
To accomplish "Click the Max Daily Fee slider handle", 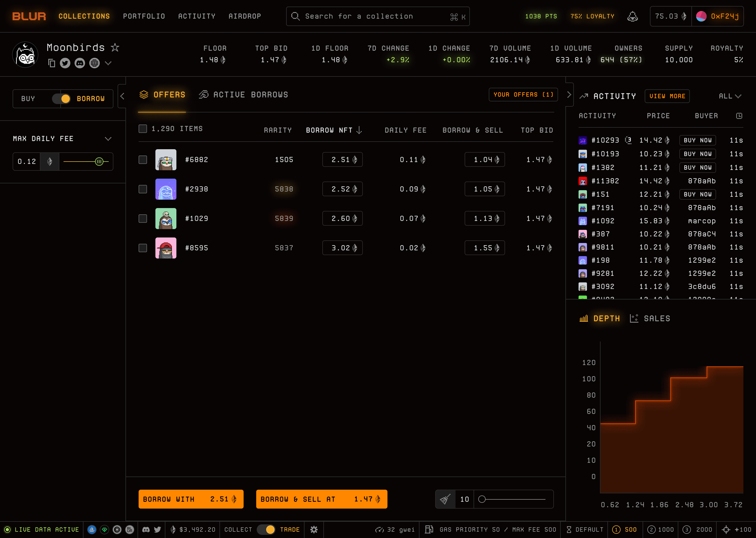I will coord(99,162).
